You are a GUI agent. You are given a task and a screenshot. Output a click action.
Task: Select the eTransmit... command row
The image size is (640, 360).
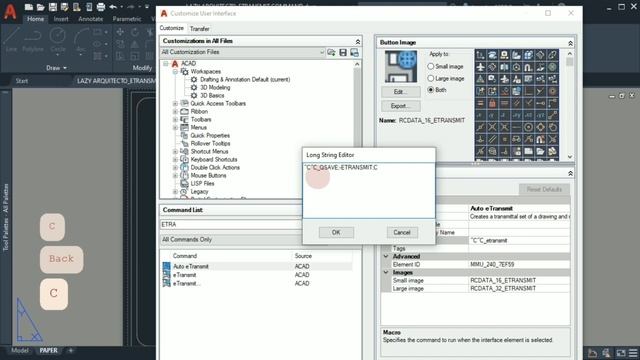(257, 283)
